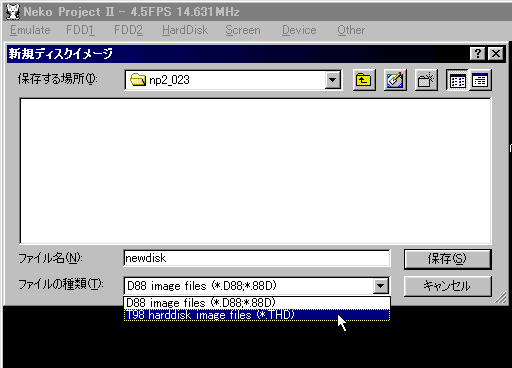Open the HardDisk menu
This screenshot has width=512, height=368.
point(185,30)
